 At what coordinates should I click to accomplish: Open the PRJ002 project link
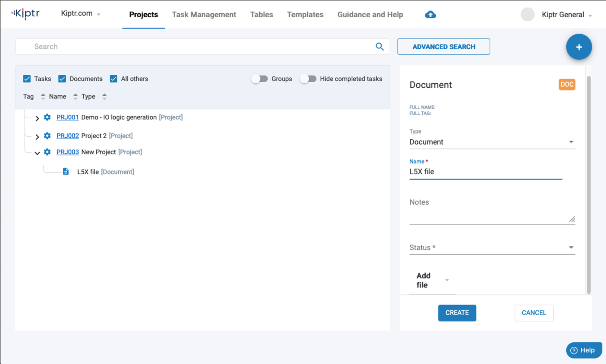67,136
